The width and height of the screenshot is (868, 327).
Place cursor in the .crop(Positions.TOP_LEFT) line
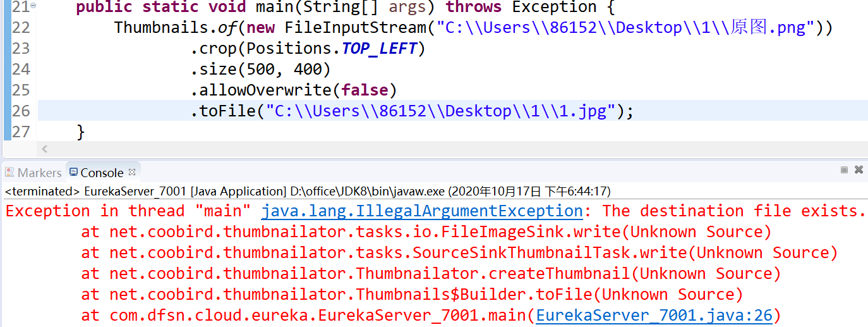pos(308,49)
